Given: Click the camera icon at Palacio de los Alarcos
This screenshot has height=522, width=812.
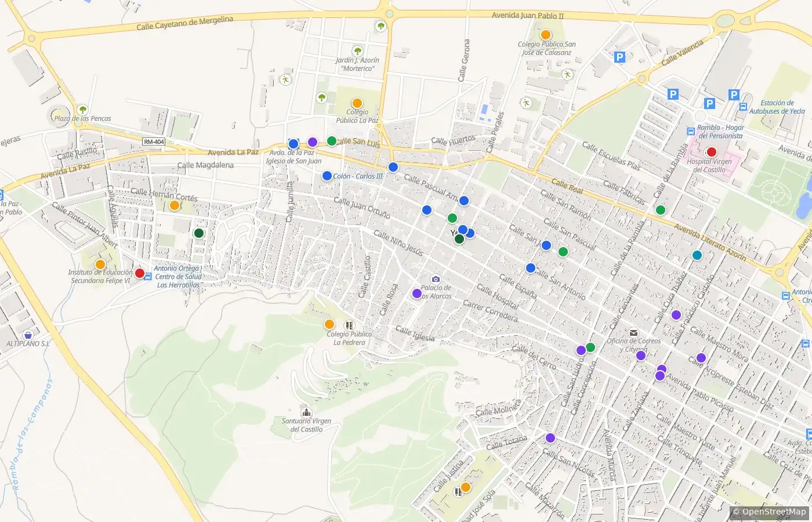Looking at the screenshot, I should coord(436,279).
